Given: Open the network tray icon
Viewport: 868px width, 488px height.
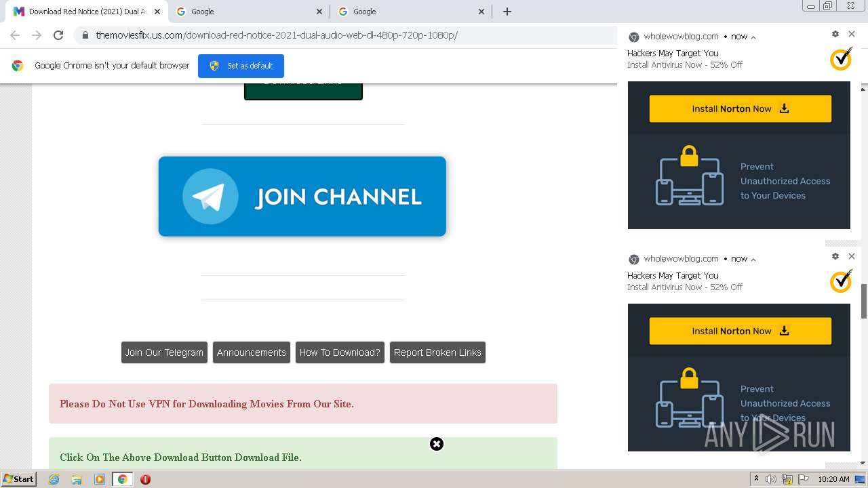Looking at the screenshot, I should pos(787,479).
